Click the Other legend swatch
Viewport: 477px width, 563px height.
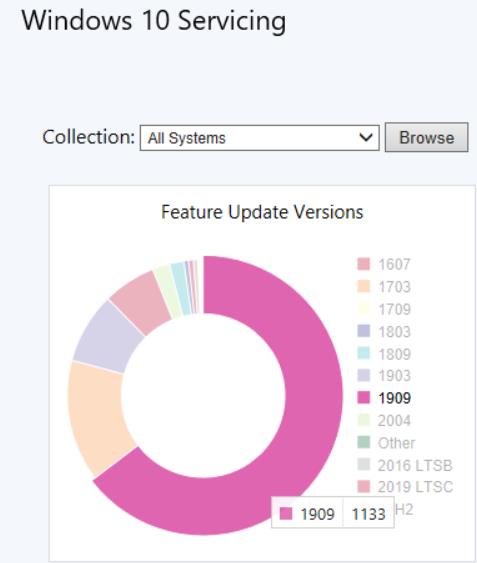tap(363, 442)
